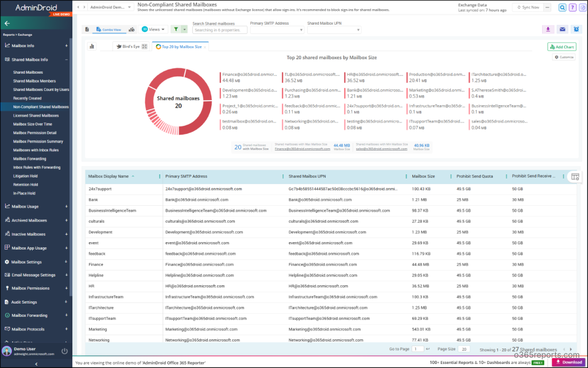Open the bar chart icon left of Bird's Eye

point(92,47)
